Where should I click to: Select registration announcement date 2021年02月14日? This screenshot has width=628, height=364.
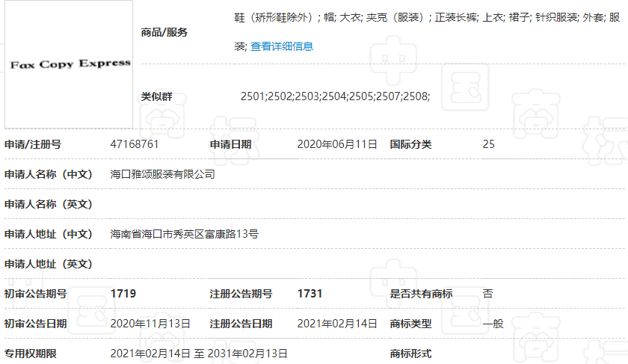[337, 324]
